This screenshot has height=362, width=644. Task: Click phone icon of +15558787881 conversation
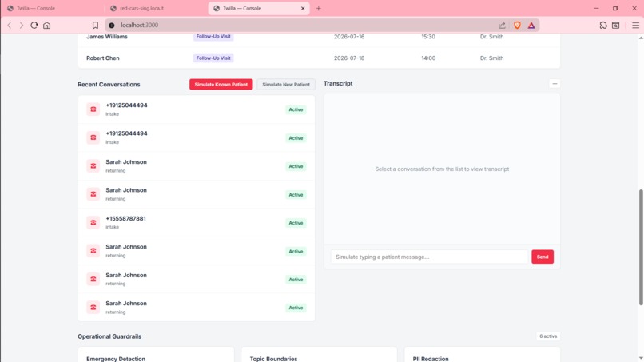93,222
